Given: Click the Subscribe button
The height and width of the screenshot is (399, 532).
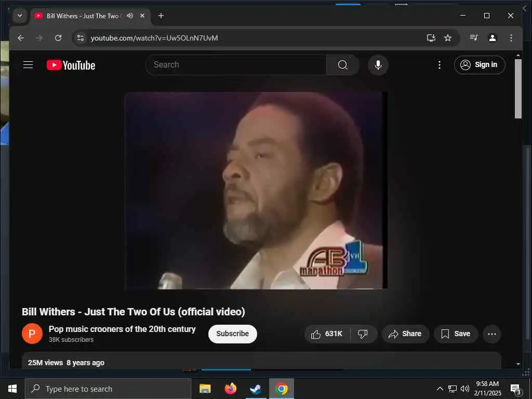Looking at the screenshot, I should [x=233, y=334].
